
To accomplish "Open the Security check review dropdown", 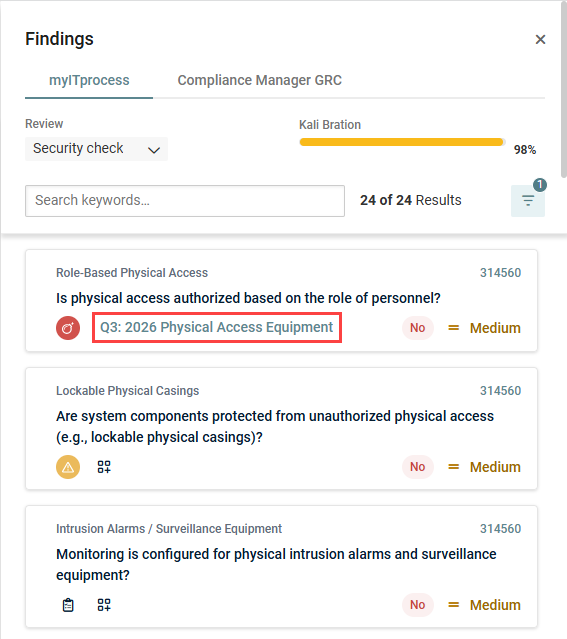I will (96, 149).
